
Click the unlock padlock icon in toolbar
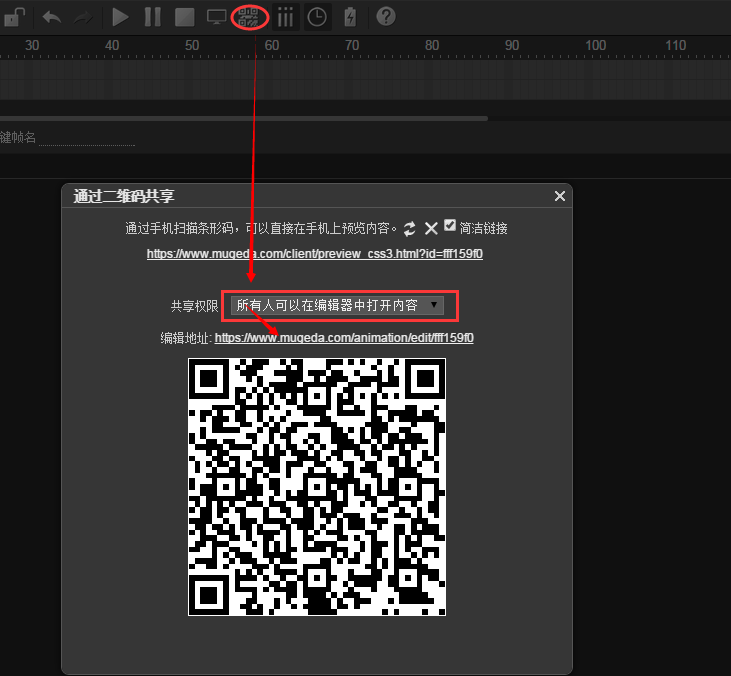14,17
